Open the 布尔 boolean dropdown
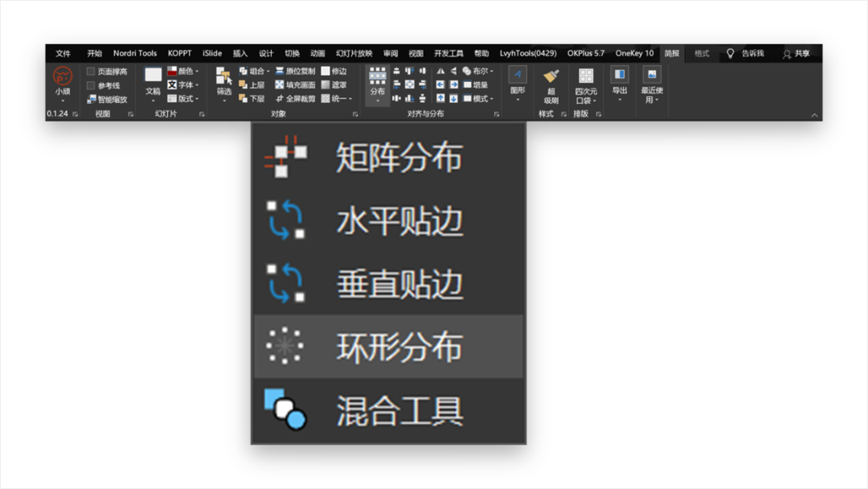The image size is (868, 489). (477, 71)
